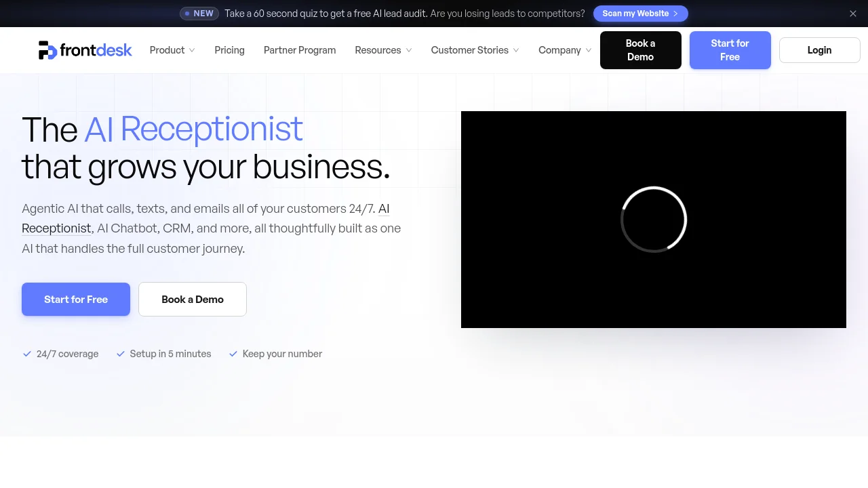The height and width of the screenshot is (488, 868).
Task: Click the Keep your number text
Action: 282,354
